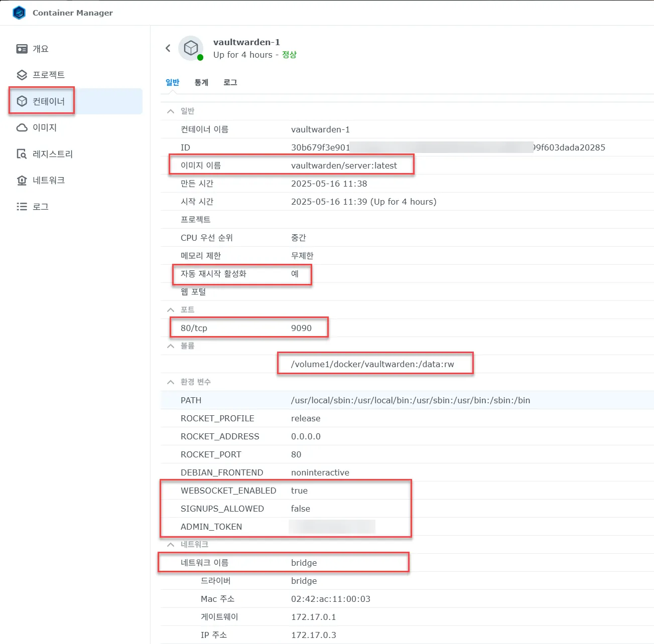654x644 pixels.
Task: Collapse the 포트 section
Action: pyautogui.click(x=171, y=310)
